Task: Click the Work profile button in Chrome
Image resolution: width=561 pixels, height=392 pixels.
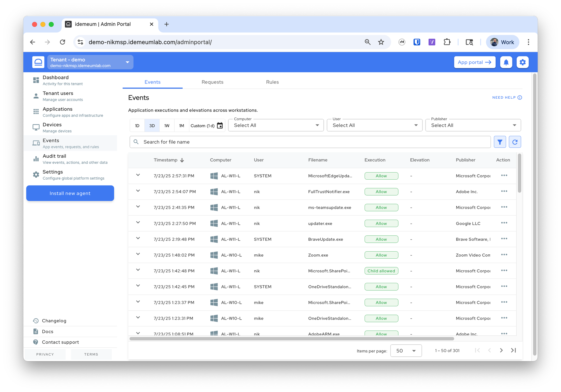Action: click(502, 42)
